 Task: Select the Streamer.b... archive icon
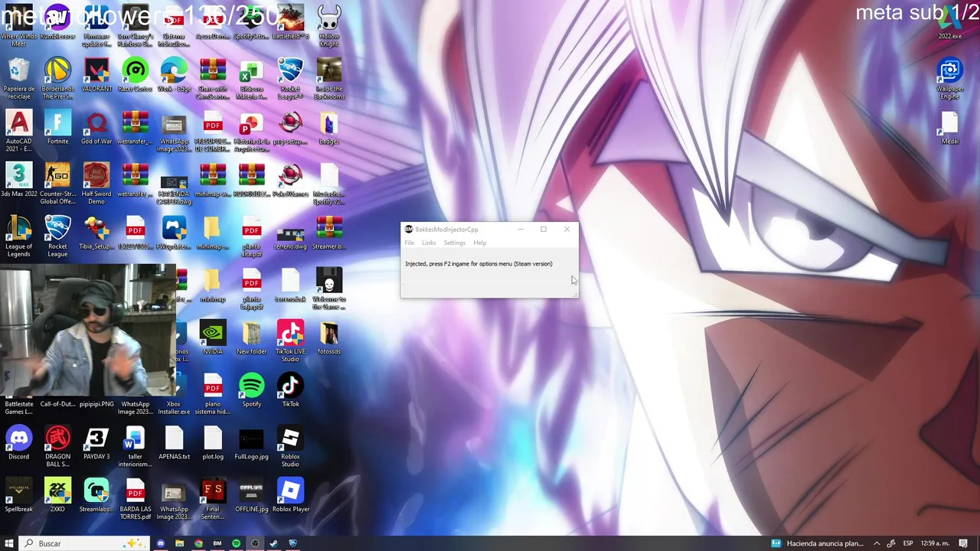click(x=329, y=233)
